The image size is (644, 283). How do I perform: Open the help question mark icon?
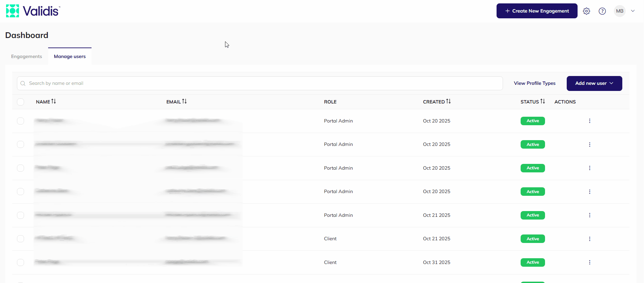[602, 11]
